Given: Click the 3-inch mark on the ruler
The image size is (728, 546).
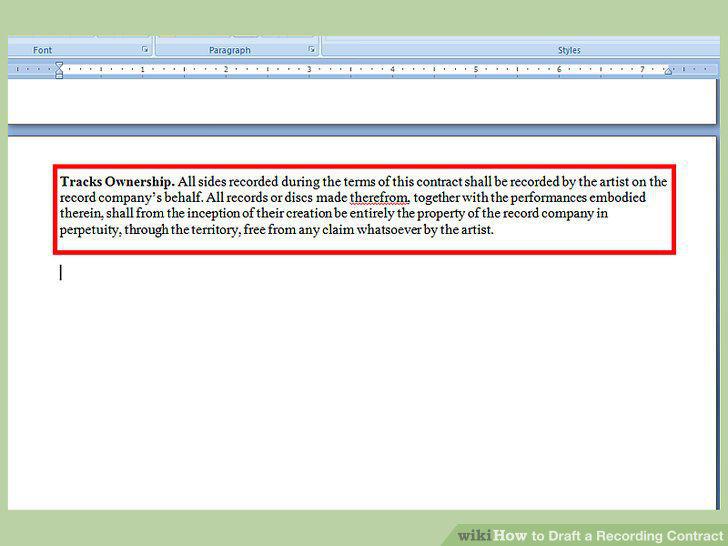Looking at the screenshot, I should click(x=309, y=69).
